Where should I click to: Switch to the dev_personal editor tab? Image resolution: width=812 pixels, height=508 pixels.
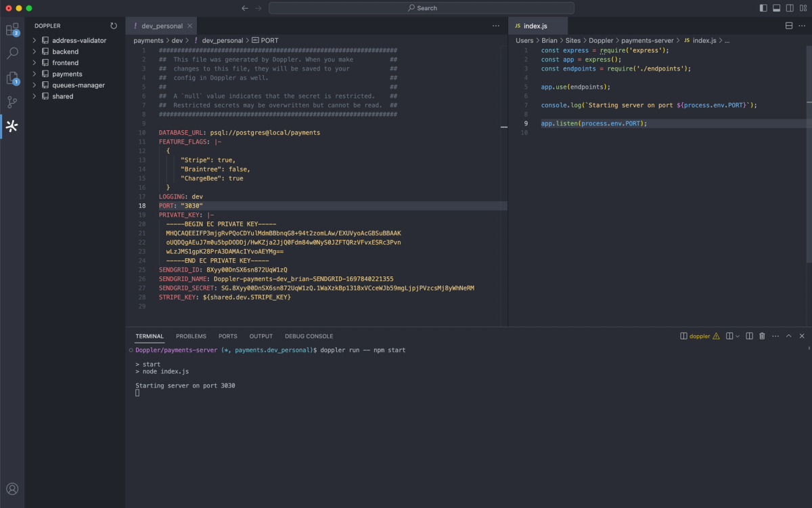(161, 26)
